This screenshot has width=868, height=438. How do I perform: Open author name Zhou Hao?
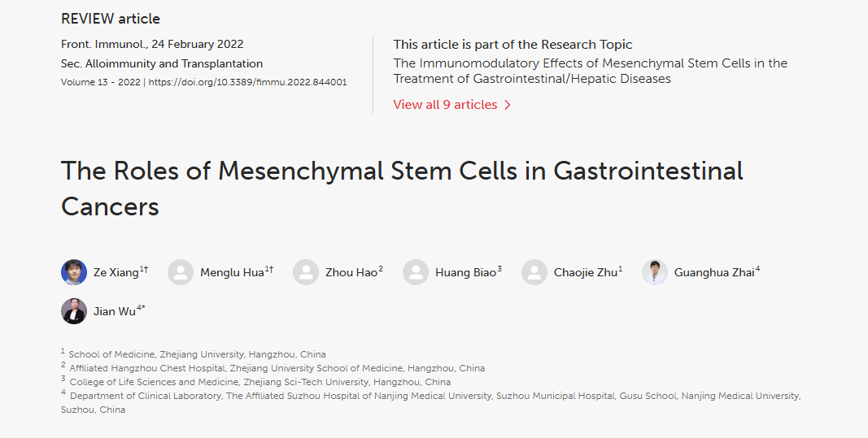[x=351, y=273]
